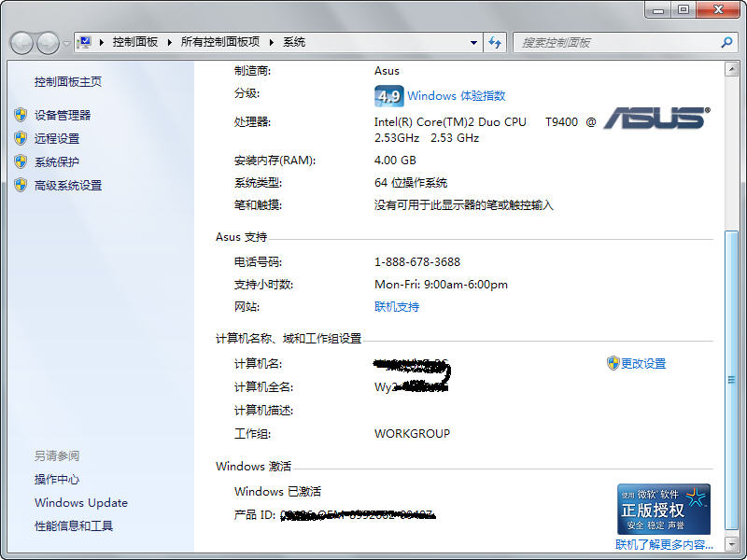Viewport: 747px width, 560px height.
Task: Click shield icon next to 远程设置
Action: 21,138
